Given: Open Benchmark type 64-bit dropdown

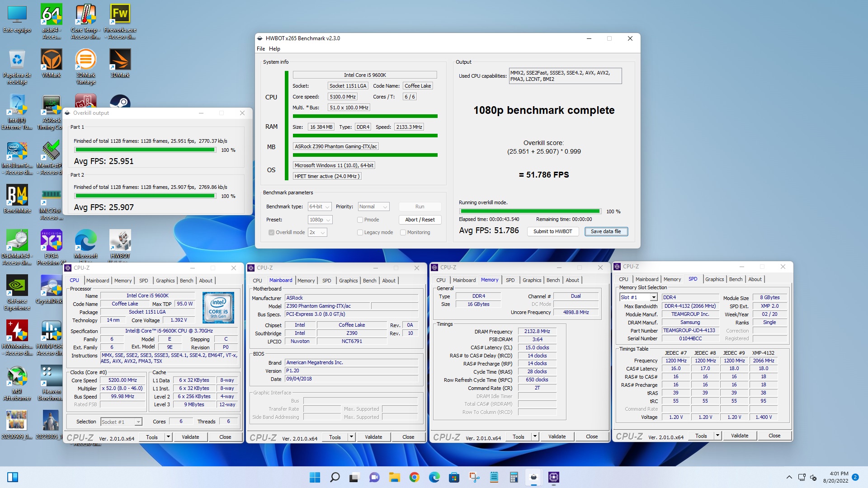Looking at the screenshot, I should tap(320, 206).
